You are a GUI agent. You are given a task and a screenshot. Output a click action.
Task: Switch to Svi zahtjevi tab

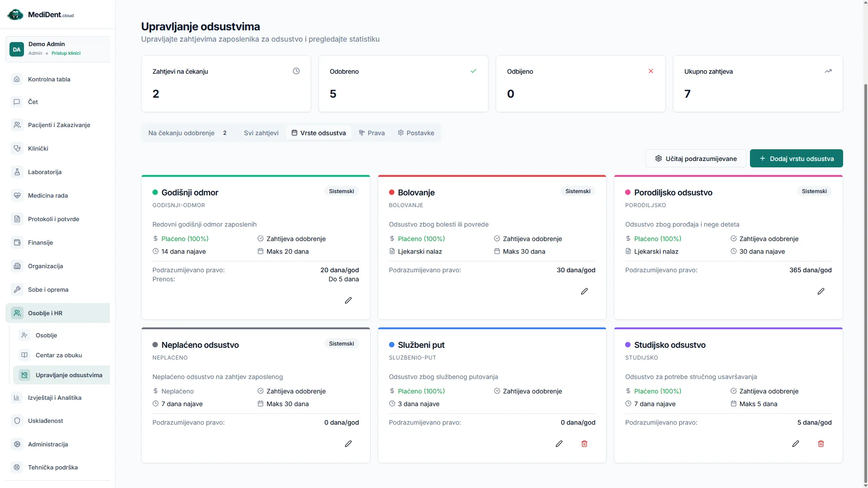tap(261, 133)
